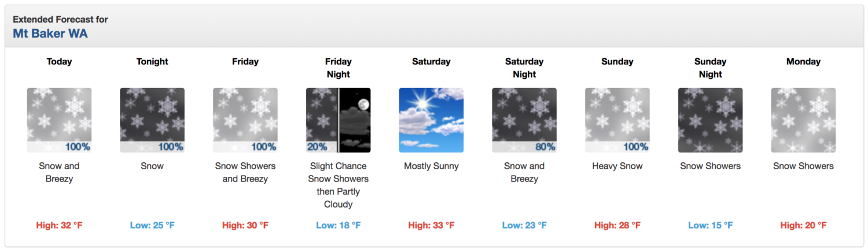Click Friday Night's split cloud and moon icon
The image size is (868, 251).
pos(339,120)
